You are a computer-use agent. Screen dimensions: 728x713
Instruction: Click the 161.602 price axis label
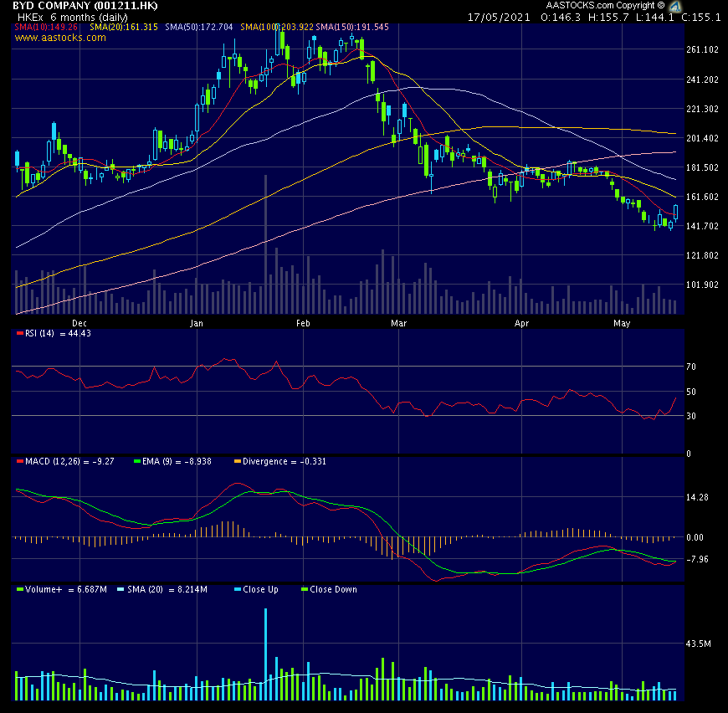tap(702, 197)
